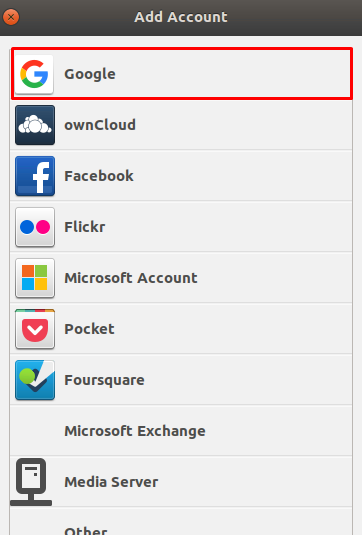Screen dimensions: 362x535
Task: Pick the ownCloud text entry
Action: click(x=100, y=125)
